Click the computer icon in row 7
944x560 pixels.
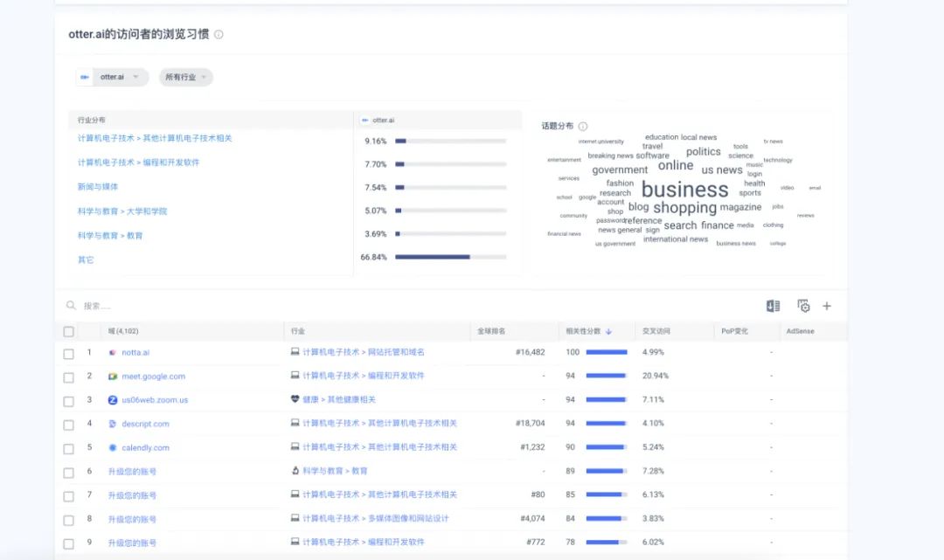tap(295, 494)
